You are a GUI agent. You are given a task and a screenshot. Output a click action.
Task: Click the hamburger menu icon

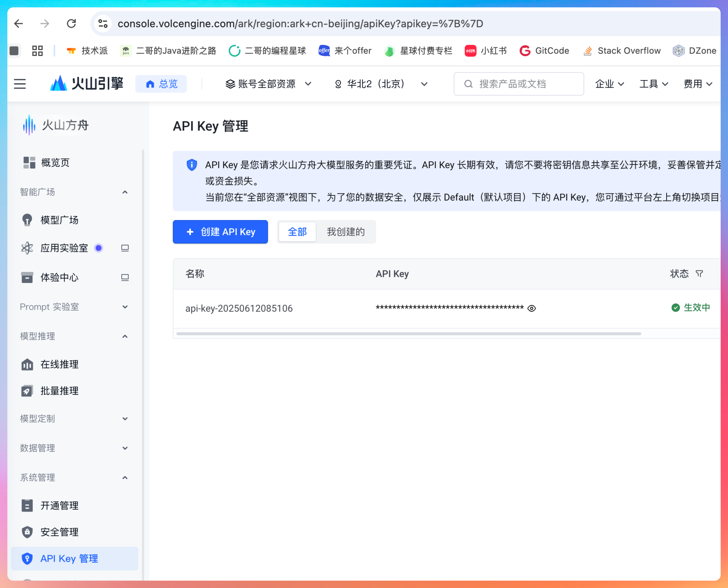20,84
